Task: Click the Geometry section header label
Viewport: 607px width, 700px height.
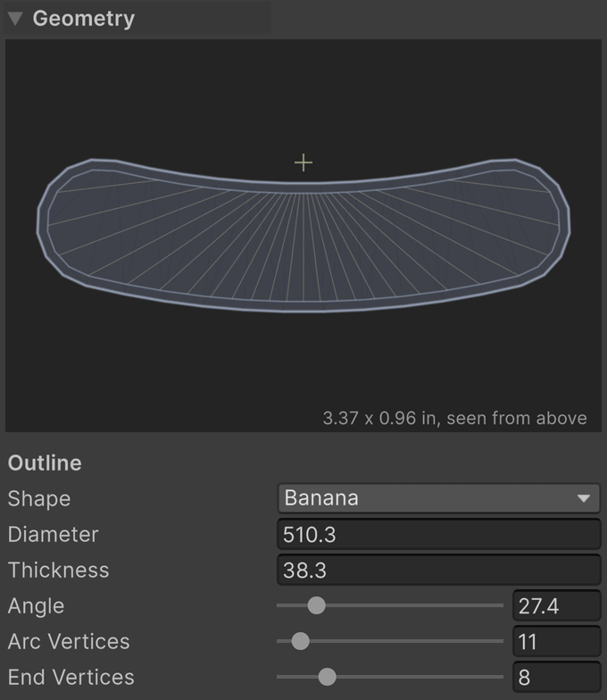Action: pos(84,19)
